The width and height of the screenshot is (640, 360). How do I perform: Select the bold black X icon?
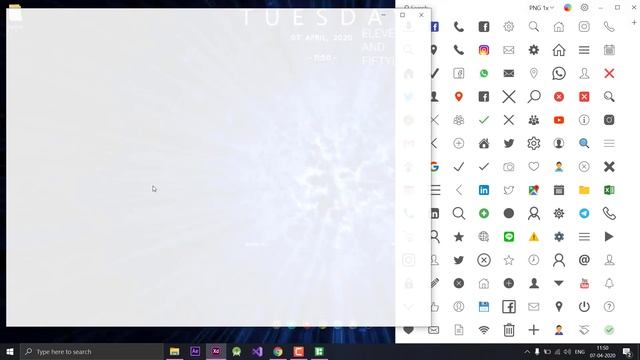click(609, 167)
